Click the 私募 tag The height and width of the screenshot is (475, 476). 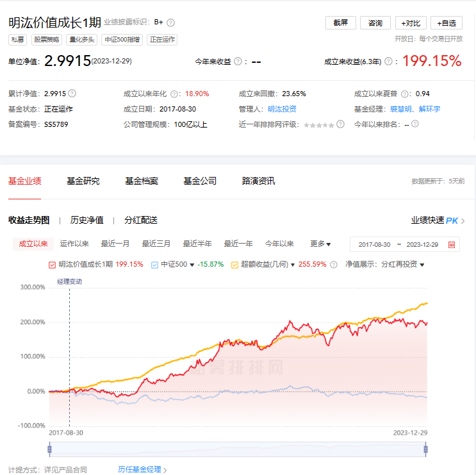17,40
